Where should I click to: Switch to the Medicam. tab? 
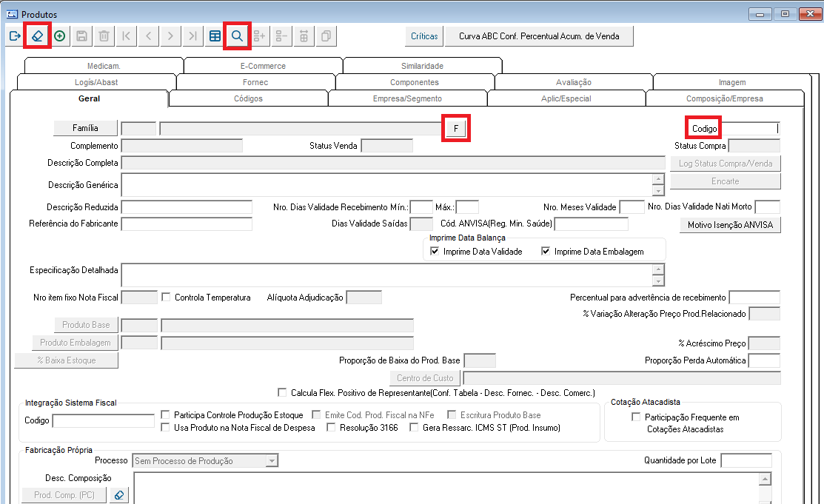click(x=104, y=66)
